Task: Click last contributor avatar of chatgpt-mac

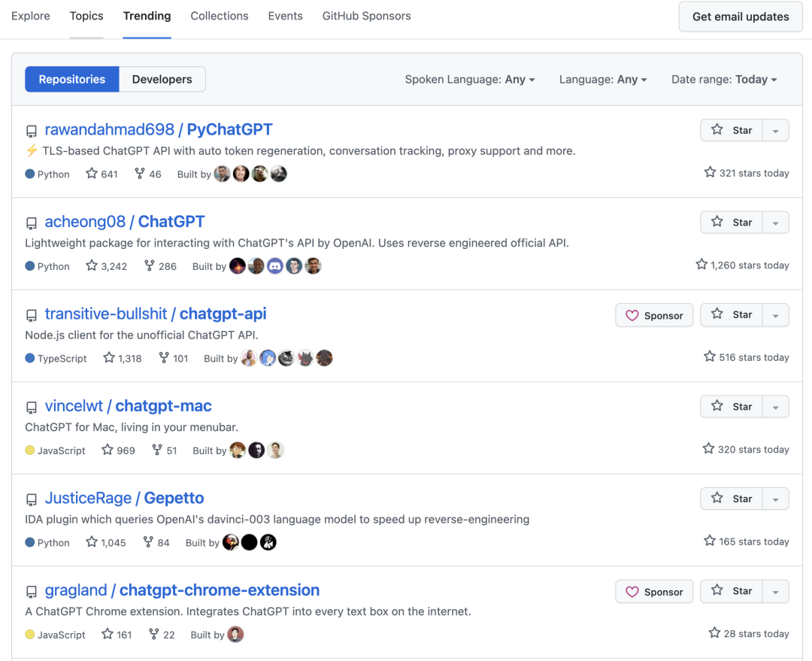Action: coord(275,450)
